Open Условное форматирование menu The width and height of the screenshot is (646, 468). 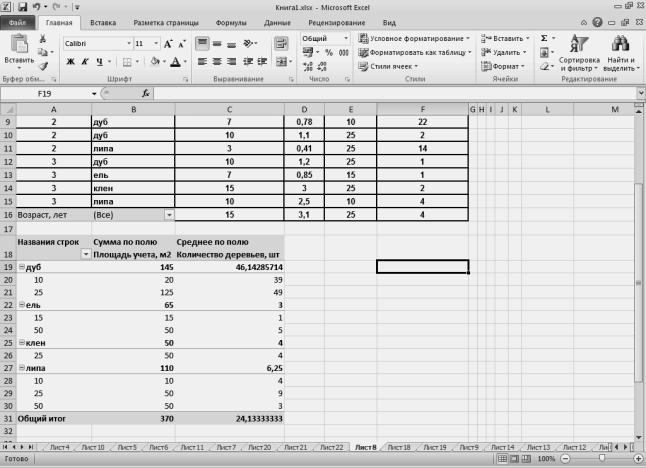[414, 38]
